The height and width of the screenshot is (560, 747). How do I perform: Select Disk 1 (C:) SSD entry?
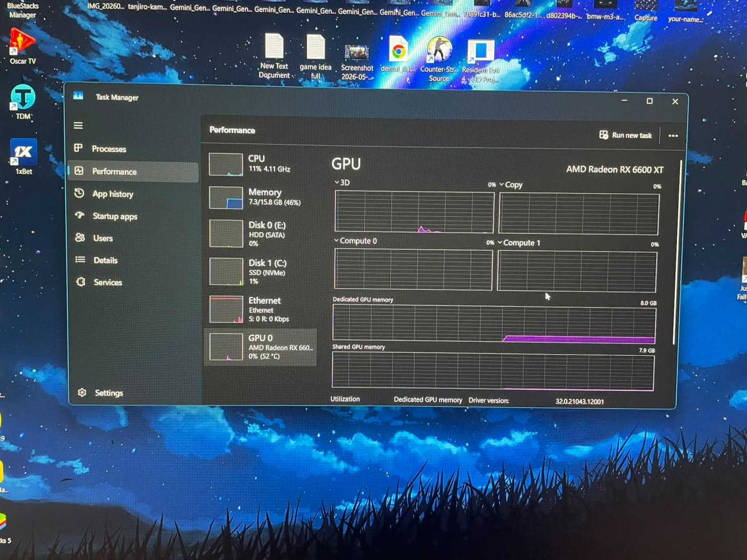pyautogui.click(x=260, y=271)
